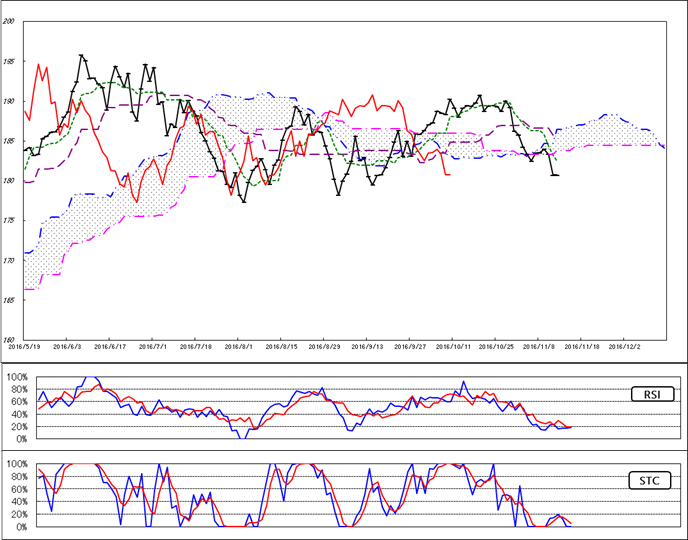Click the RSI legend label box
The width and height of the screenshot is (688, 540).
648,395
